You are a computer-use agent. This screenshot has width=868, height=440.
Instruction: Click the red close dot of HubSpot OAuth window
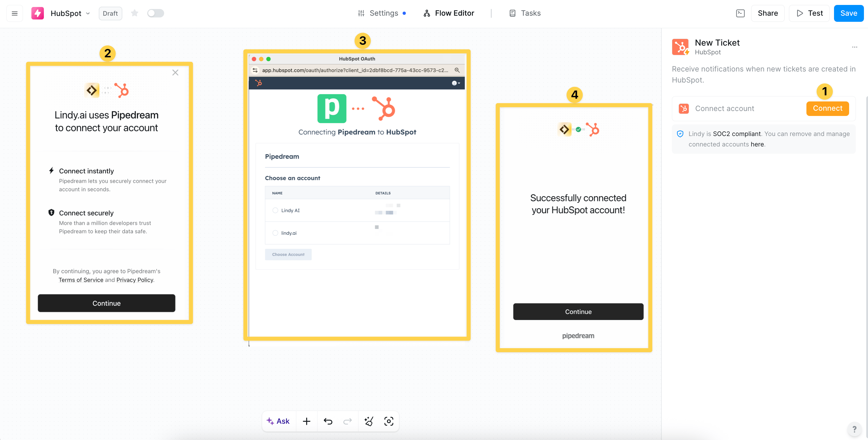(254, 59)
